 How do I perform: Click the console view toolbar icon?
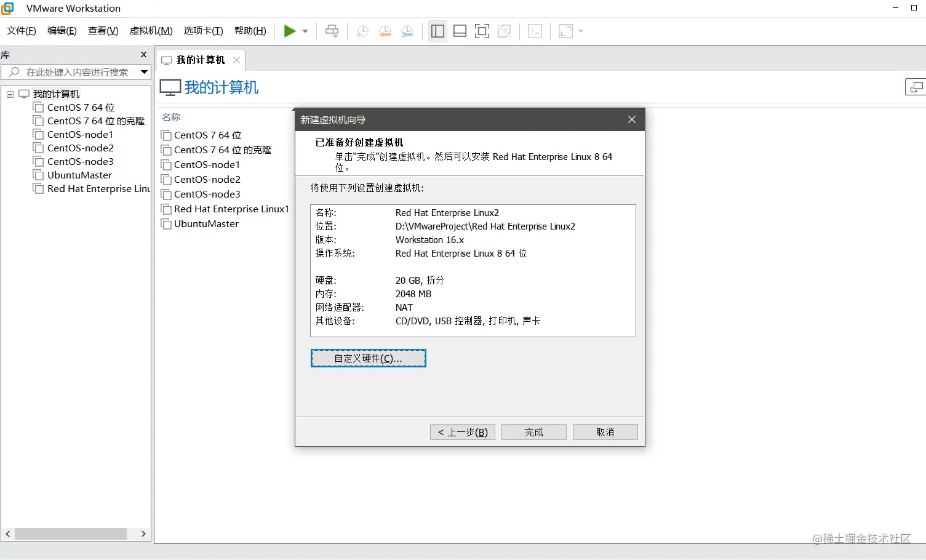535,31
